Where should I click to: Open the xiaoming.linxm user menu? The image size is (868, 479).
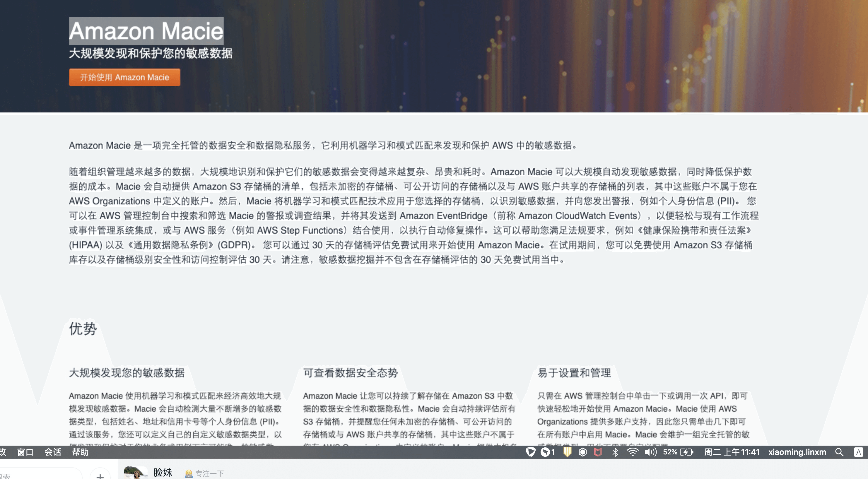tap(797, 452)
